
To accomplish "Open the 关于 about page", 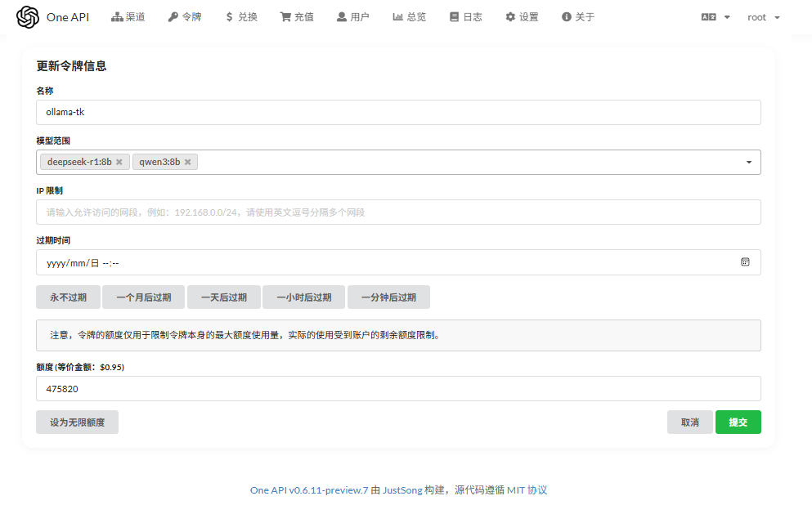I will pyautogui.click(x=578, y=17).
